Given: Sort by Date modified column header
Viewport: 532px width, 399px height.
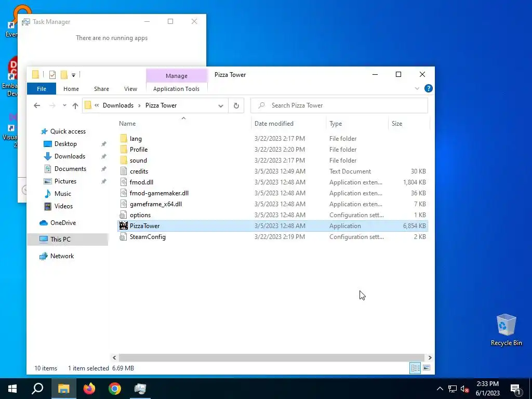Looking at the screenshot, I should 274,124.
